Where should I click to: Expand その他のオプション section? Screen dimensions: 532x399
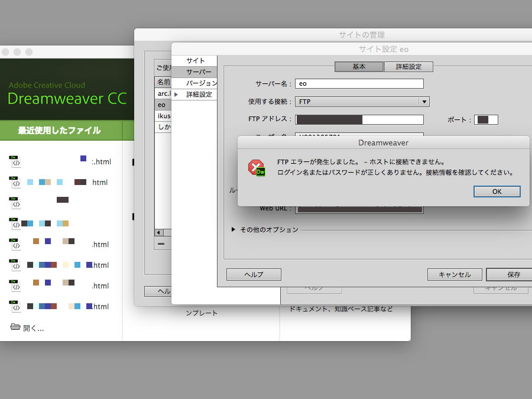click(233, 229)
